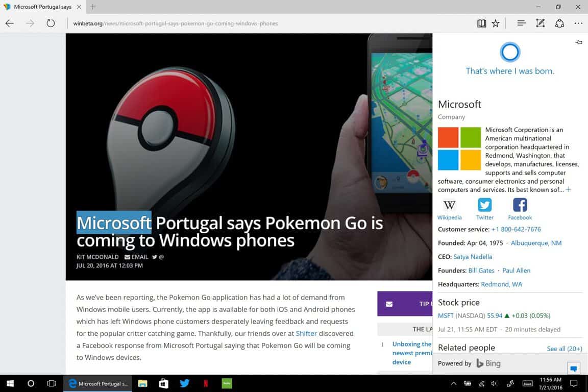Open the Bill Gates founder link
The width and height of the screenshot is (588, 392).
[x=481, y=271]
